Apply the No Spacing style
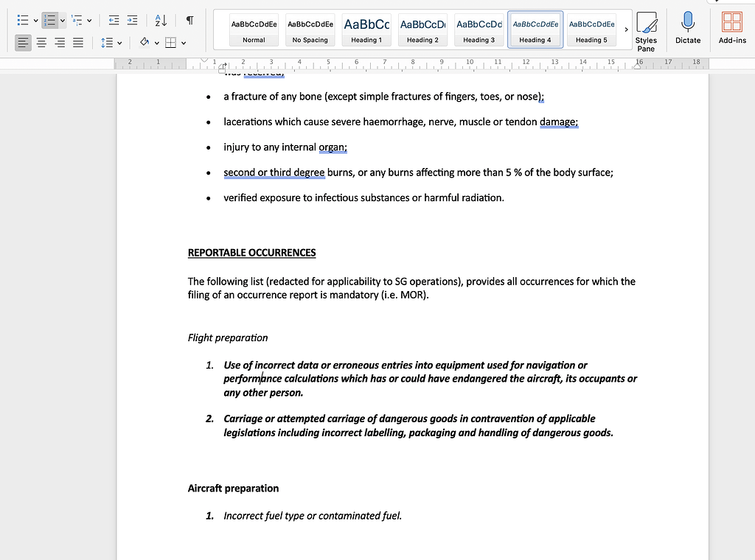The height and width of the screenshot is (560, 755). point(310,29)
